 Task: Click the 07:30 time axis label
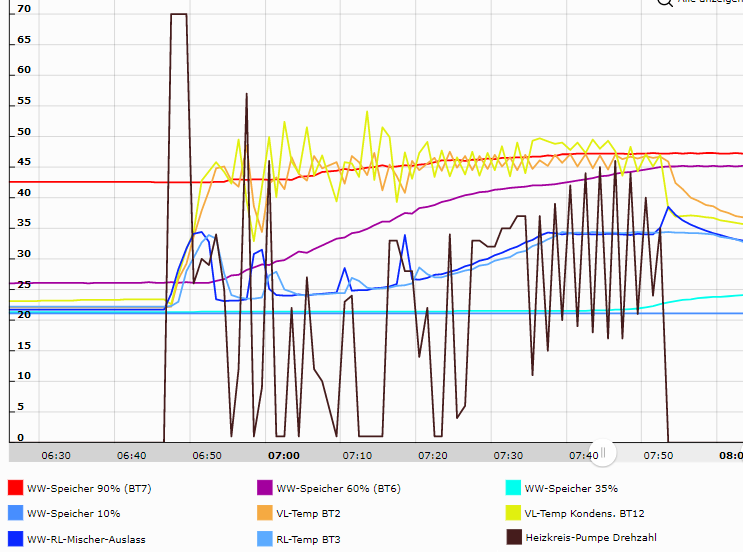[x=508, y=456]
